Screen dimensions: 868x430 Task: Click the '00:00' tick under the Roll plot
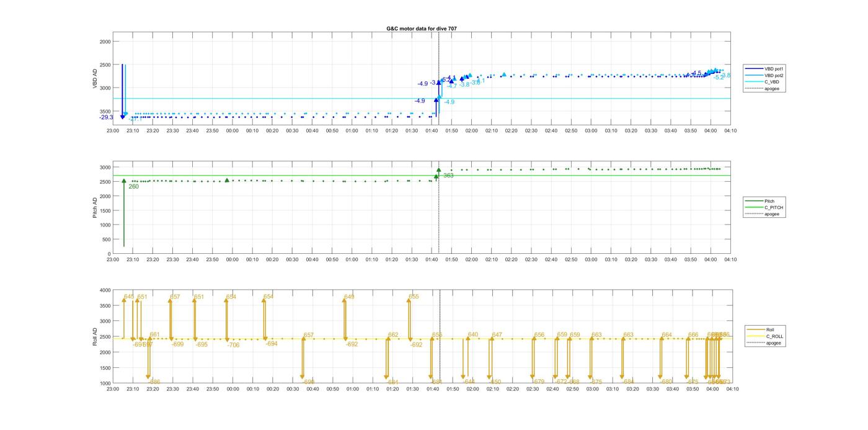[x=232, y=389]
